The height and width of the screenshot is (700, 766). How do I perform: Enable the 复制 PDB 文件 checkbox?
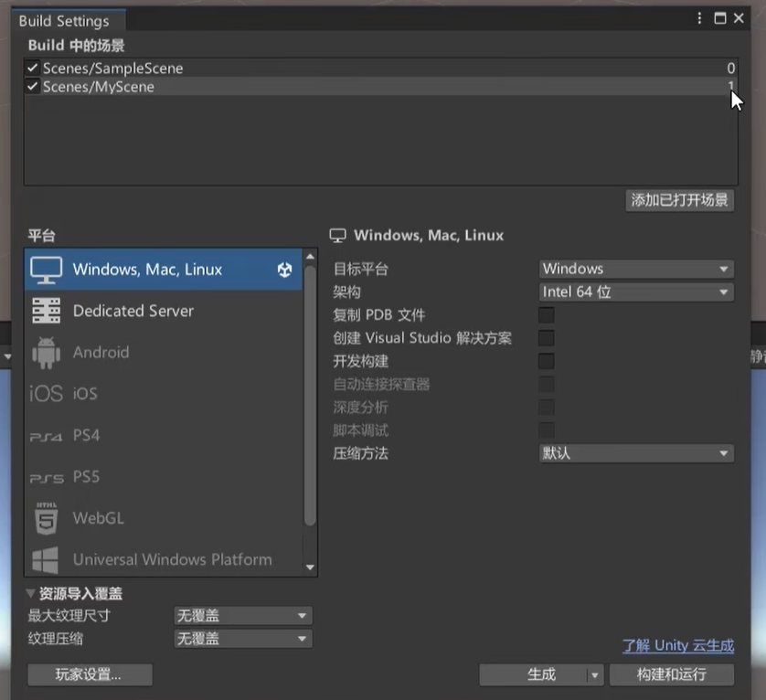point(547,315)
